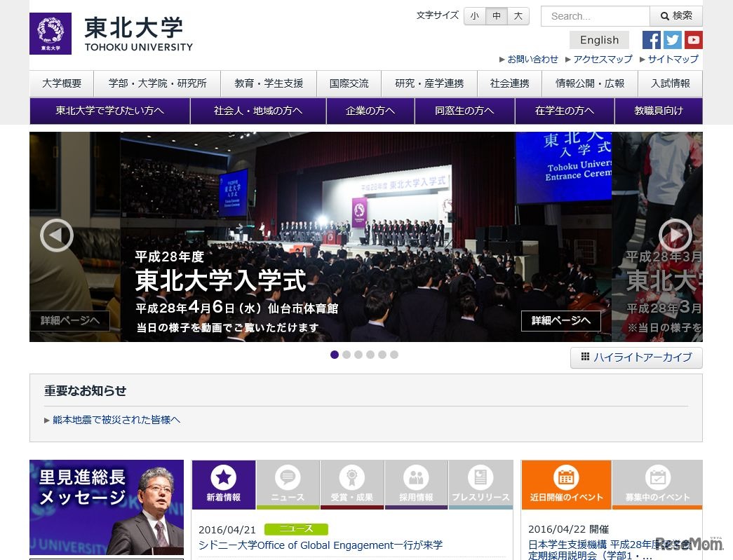Click the Tohoku University purple logo

click(x=51, y=34)
